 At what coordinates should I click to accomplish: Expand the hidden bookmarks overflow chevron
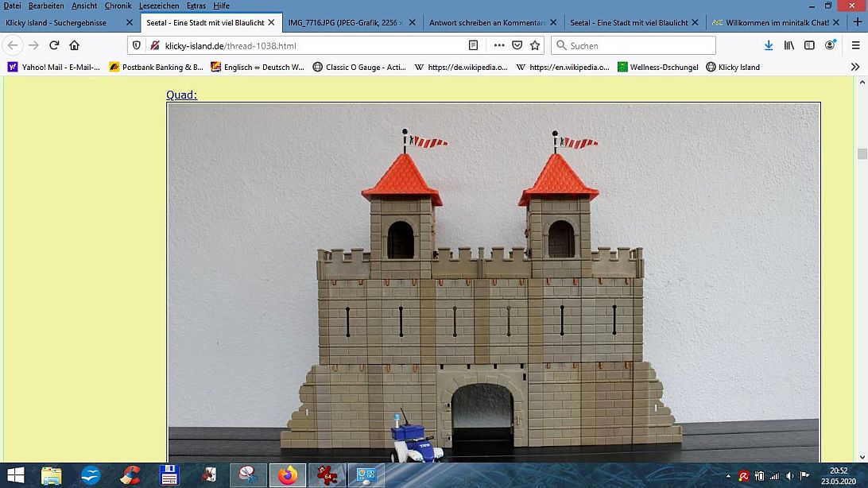pos(855,68)
